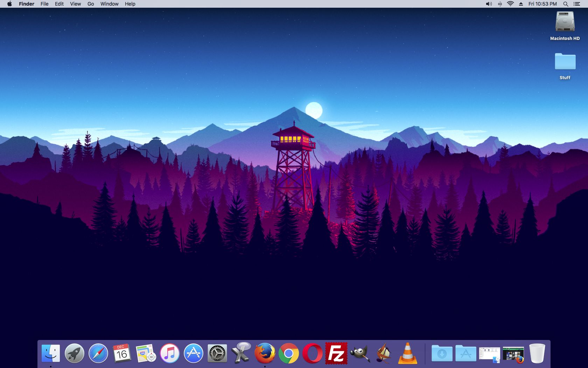The height and width of the screenshot is (368, 588).
Task: Select Macintosh HD drive on desktop
Action: tap(565, 26)
